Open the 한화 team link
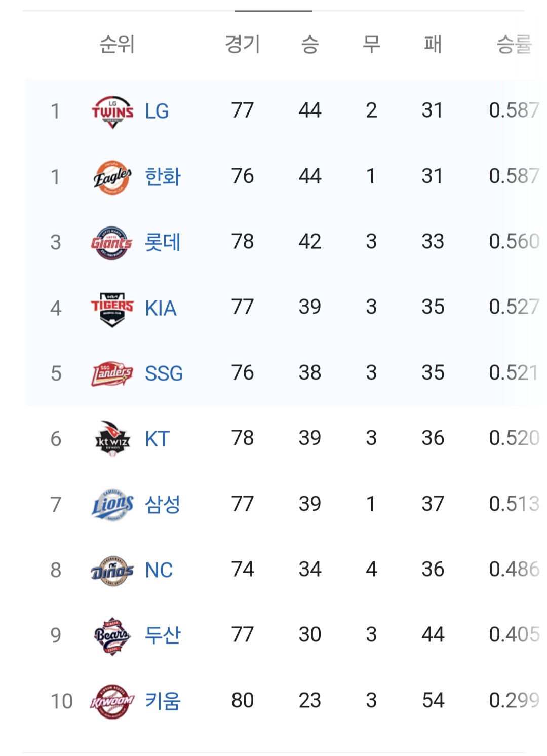The height and width of the screenshot is (756, 547). tap(163, 177)
